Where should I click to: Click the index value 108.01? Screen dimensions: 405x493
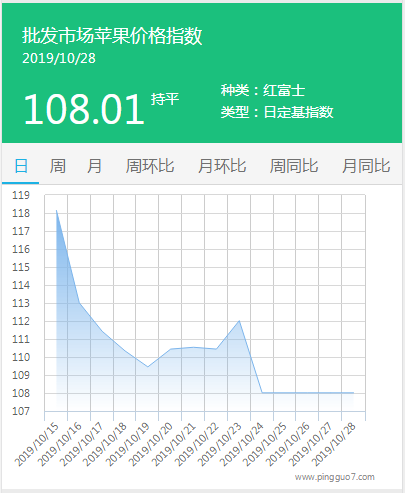click(84, 109)
